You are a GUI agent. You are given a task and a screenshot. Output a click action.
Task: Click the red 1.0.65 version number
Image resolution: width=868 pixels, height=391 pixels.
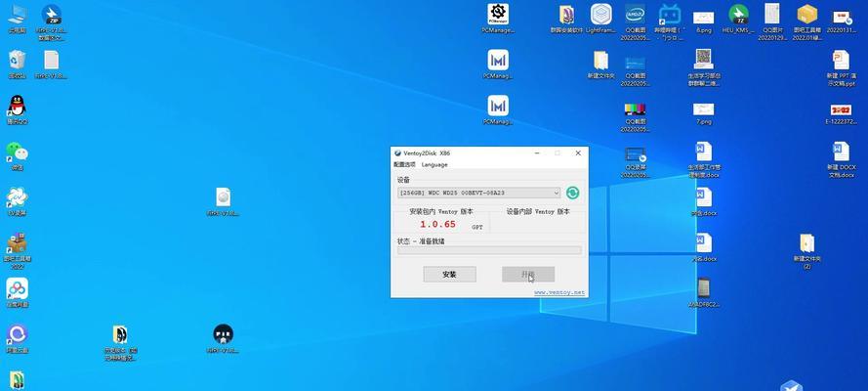point(437,224)
